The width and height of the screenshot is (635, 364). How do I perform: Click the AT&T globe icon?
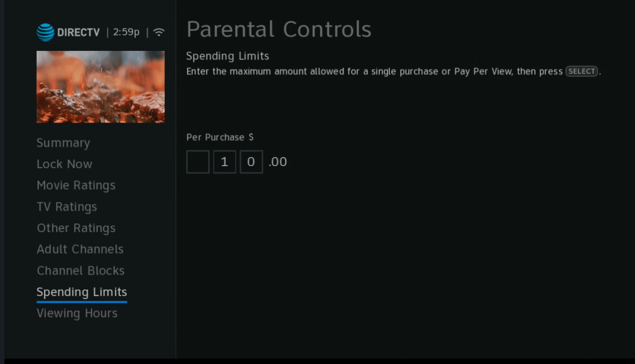tap(43, 32)
